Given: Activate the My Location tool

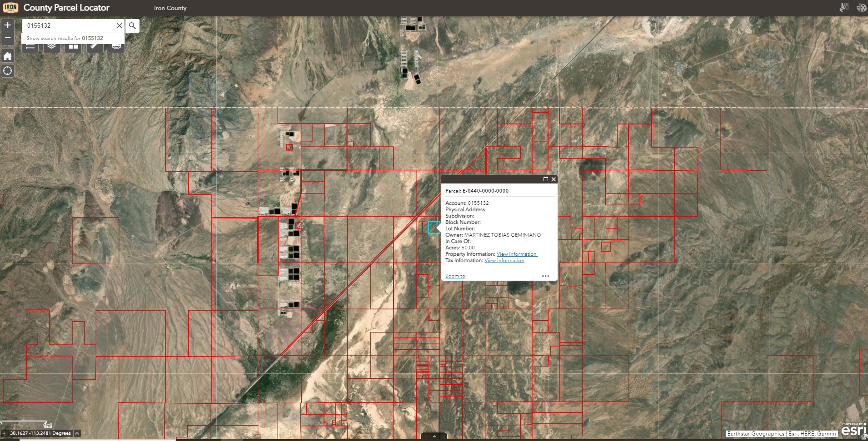Looking at the screenshot, I should [x=7, y=71].
